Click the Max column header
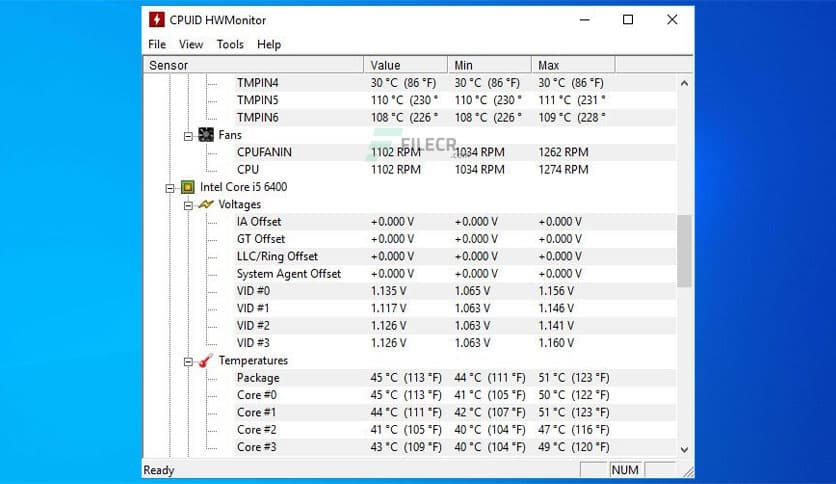Viewport: 836px width, 484px height. (x=573, y=65)
